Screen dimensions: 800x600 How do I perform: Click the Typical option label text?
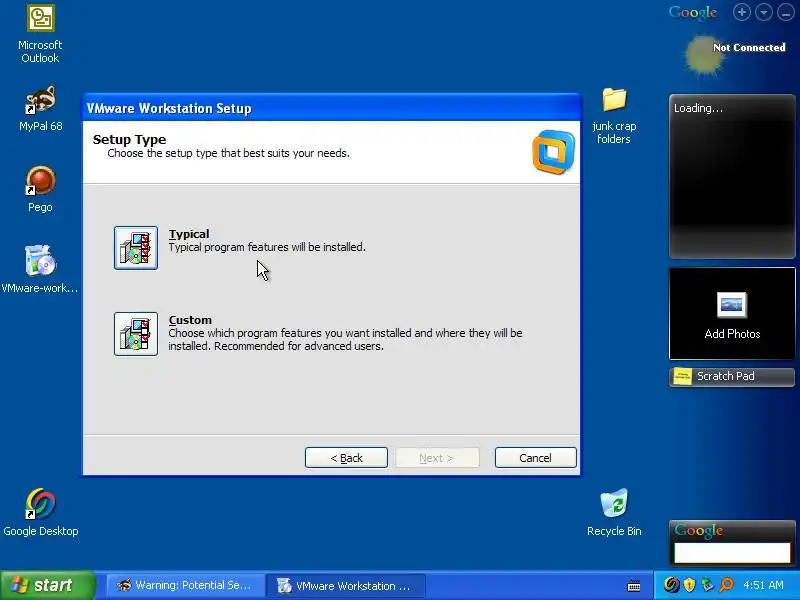[x=189, y=234]
